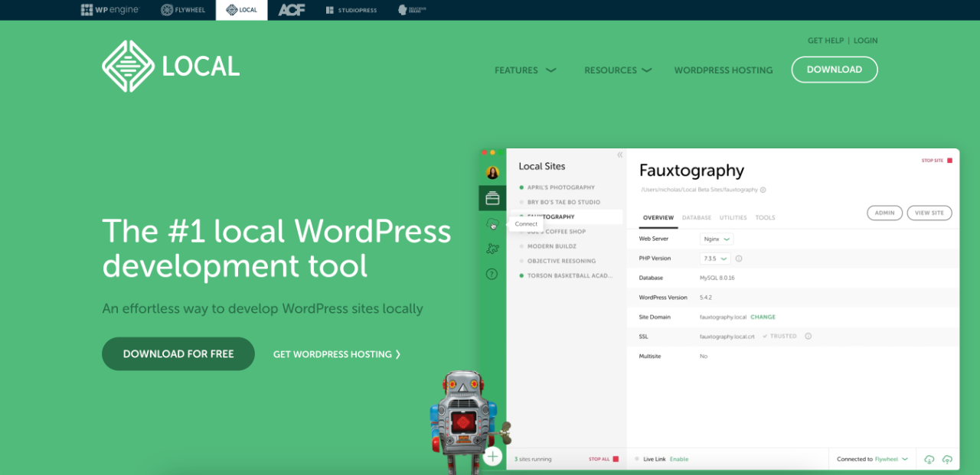
Task: Click the help question mark sidebar icon
Action: (492, 274)
